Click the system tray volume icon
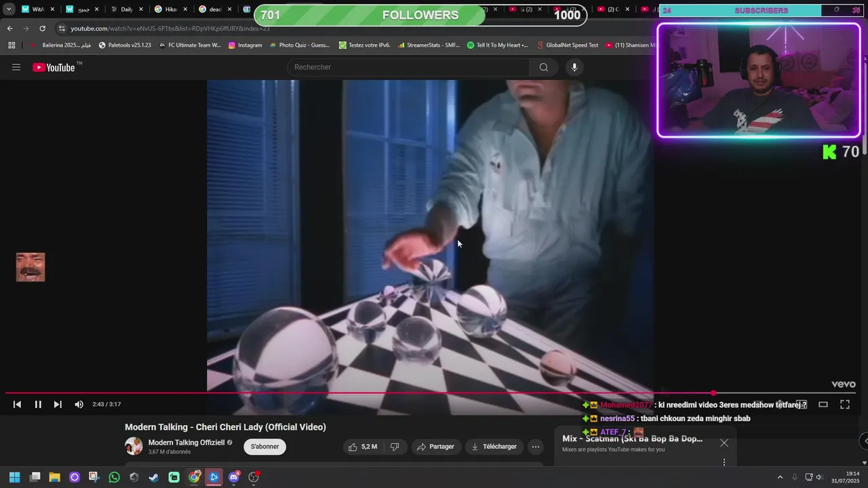Screen dimensions: 868x488 (818, 477)
